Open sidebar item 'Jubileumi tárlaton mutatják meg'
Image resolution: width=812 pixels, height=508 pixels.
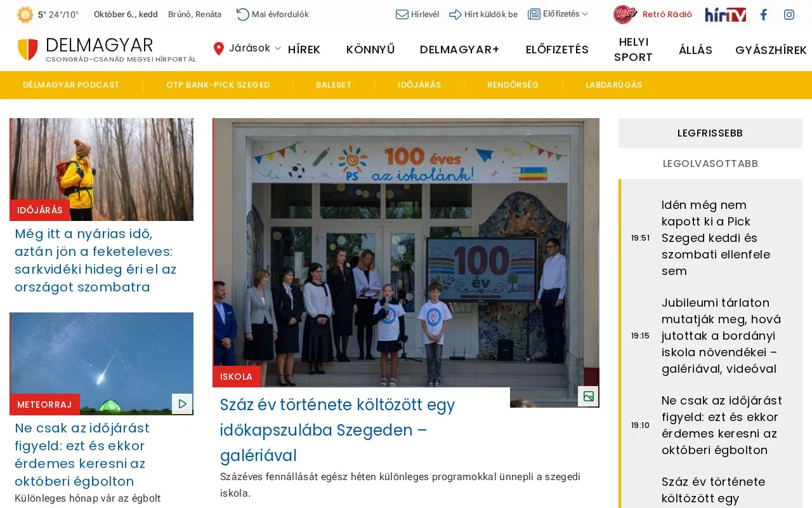point(721,336)
